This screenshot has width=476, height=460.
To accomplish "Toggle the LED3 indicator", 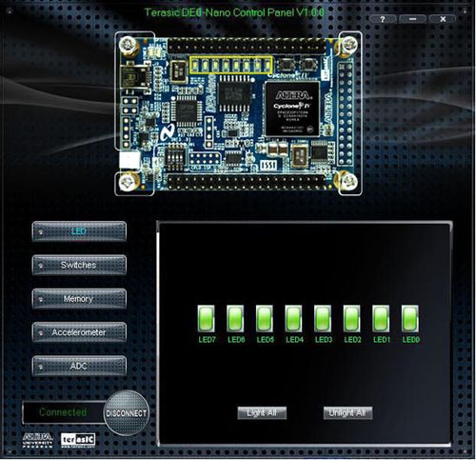I will [x=323, y=319].
